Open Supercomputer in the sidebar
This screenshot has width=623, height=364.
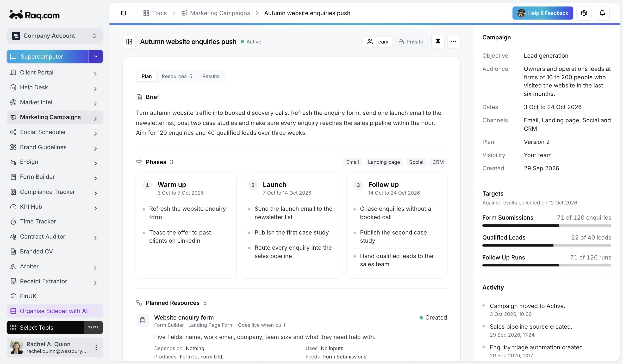[x=47, y=57]
